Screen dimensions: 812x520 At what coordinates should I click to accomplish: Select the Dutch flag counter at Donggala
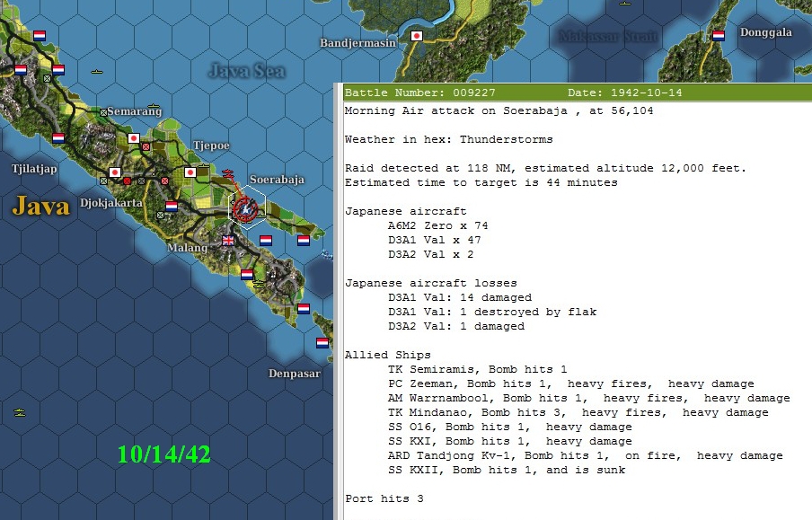coord(718,36)
